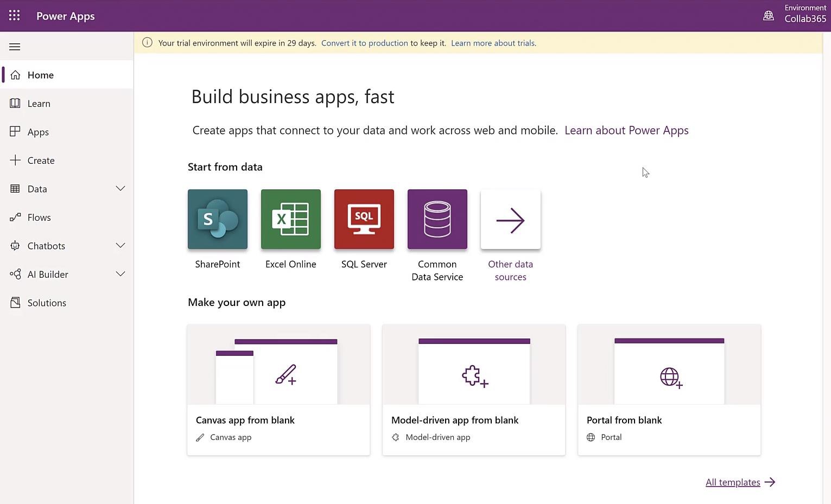Screen dimensions: 831x504
Task: Open the app launcher waffle icon
Action: (15, 16)
